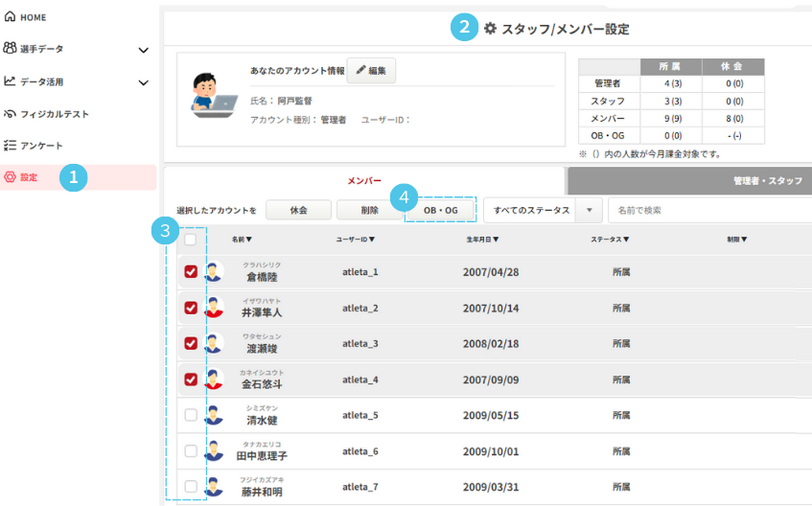Image resolution: width=812 pixels, height=506 pixels.
Task: Switch to the メンバー tab
Action: 364,180
